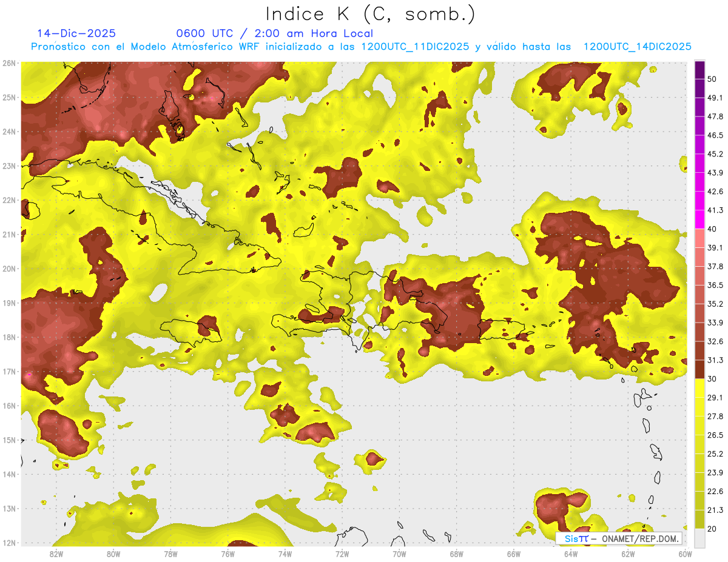This screenshot has height=562, width=728.
Task: Click the '1200UTC_11DIC2025' initialization time text
Action: pyautogui.click(x=415, y=47)
